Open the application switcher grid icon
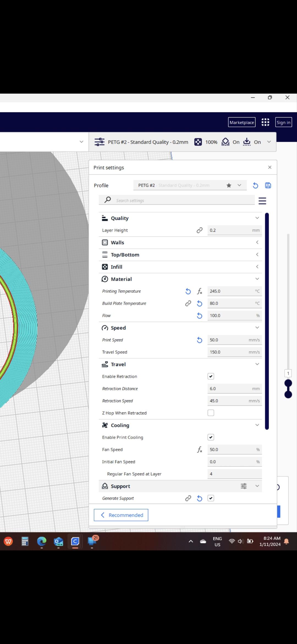 (x=265, y=122)
